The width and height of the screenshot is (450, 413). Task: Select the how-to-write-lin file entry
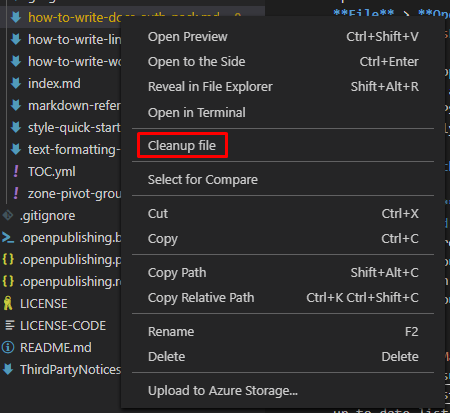(x=74, y=39)
